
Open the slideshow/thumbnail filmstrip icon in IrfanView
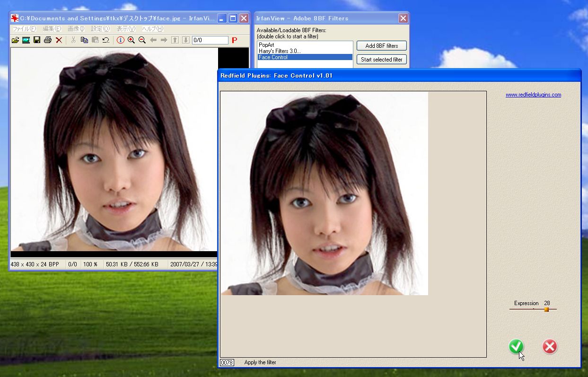point(26,40)
